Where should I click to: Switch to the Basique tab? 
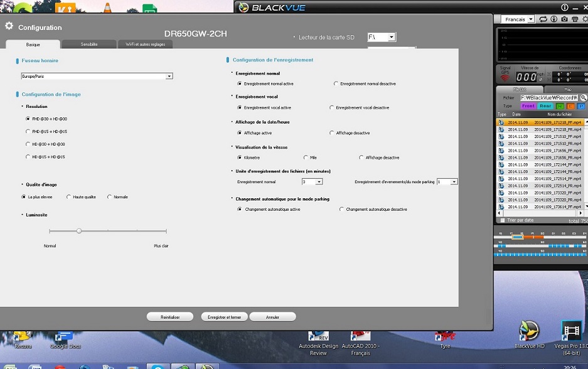pos(33,45)
